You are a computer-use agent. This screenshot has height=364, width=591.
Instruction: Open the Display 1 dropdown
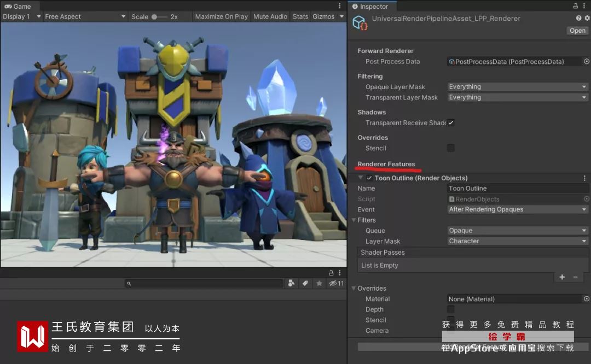click(x=21, y=16)
